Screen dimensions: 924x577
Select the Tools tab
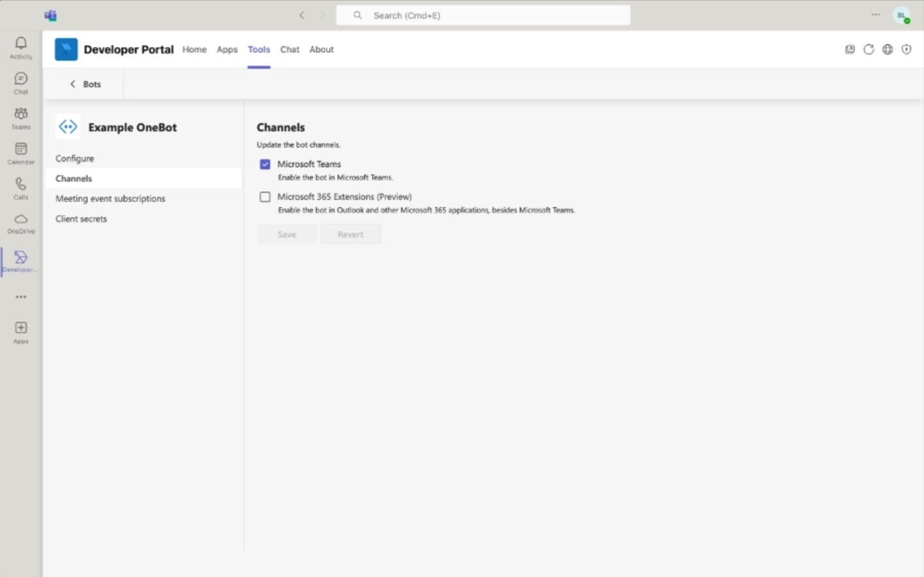point(259,50)
